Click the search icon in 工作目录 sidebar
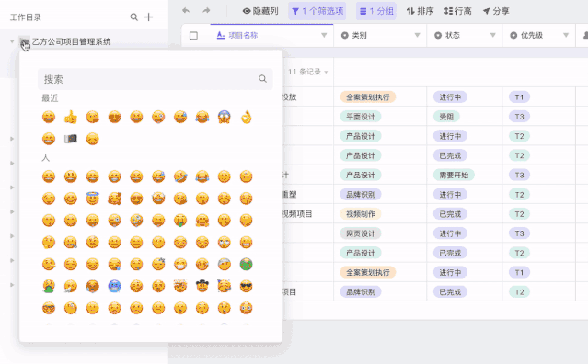Image resolution: width=588 pixels, height=364 pixels. 133,17
